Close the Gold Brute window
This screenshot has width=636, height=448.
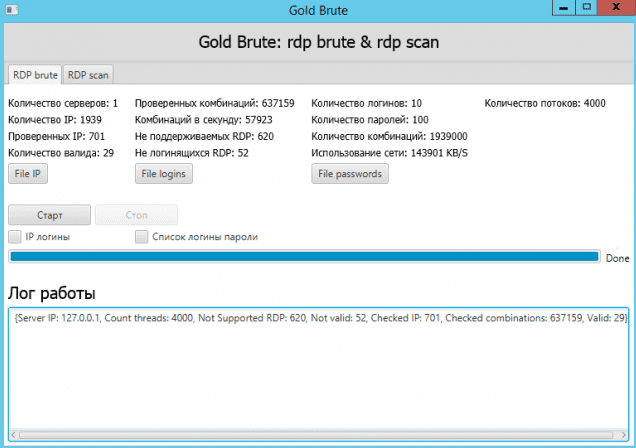616,8
